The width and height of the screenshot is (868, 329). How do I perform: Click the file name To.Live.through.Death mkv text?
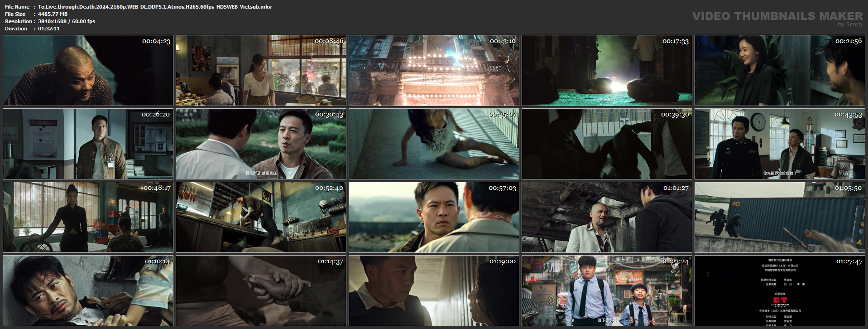tap(155, 7)
